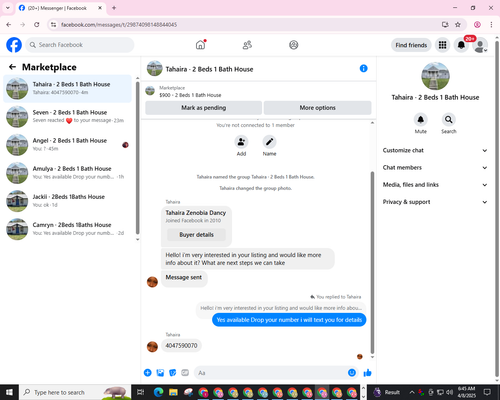Open the account profile avatar menu
Image resolution: width=500 pixels, height=400 pixels.
480,45
